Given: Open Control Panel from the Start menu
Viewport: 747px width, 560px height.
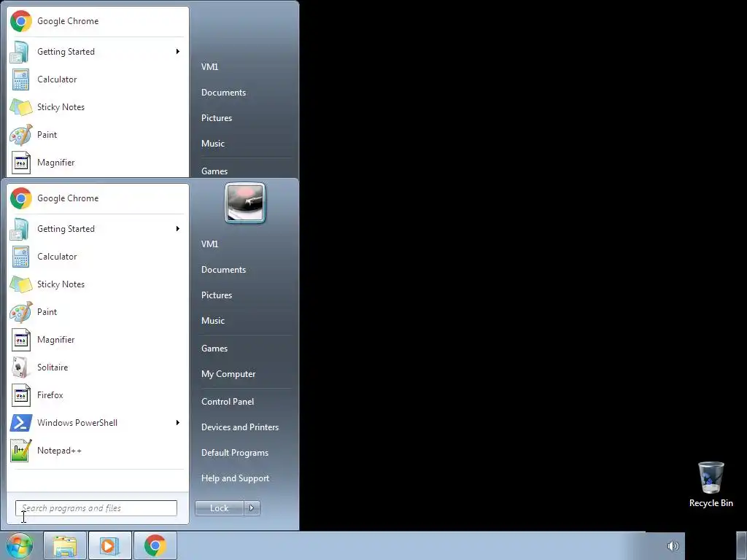Looking at the screenshot, I should point(228,402).
